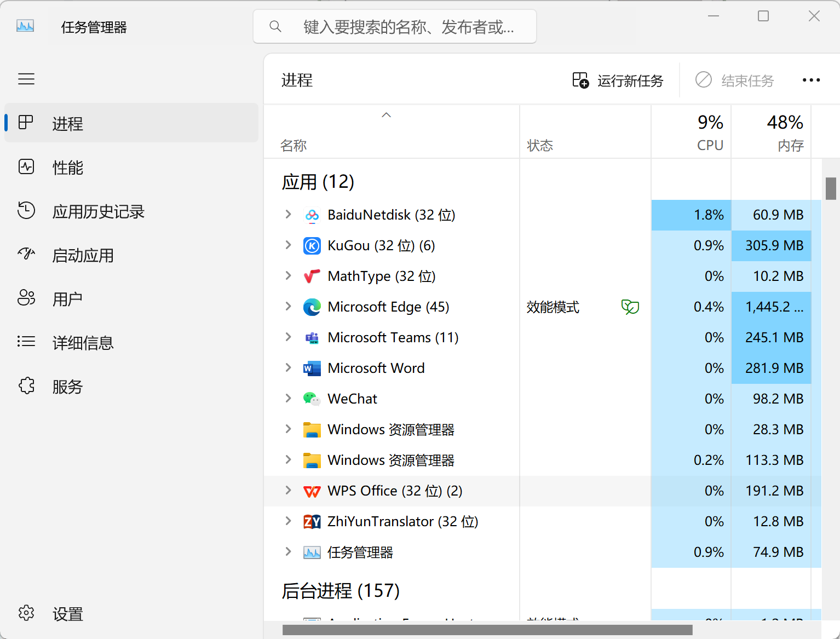The height and width of the screenshot is (639, 840).
Task: Expand the Microsoft Edge (45) process group
Action: 288,306
